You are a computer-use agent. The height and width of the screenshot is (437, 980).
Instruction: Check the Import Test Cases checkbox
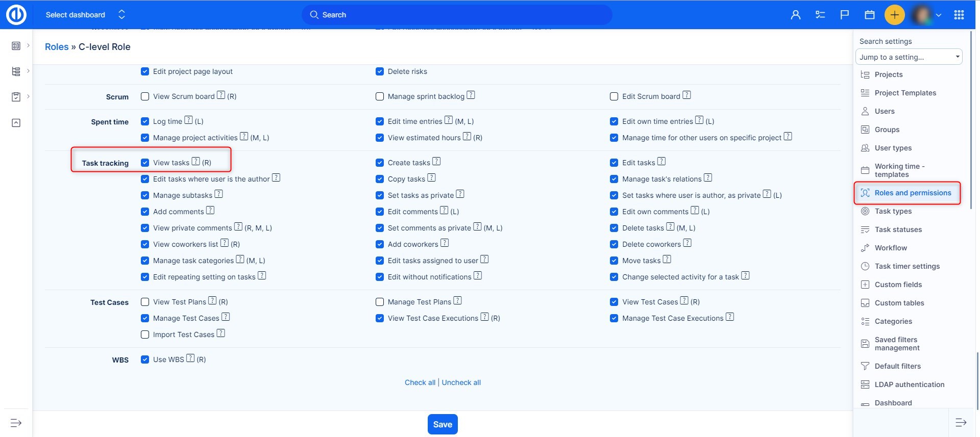tap(145, 335)
